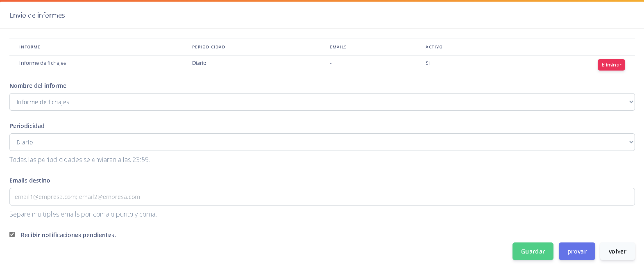Click the PERIODICIDAD column header

(209, 47)
